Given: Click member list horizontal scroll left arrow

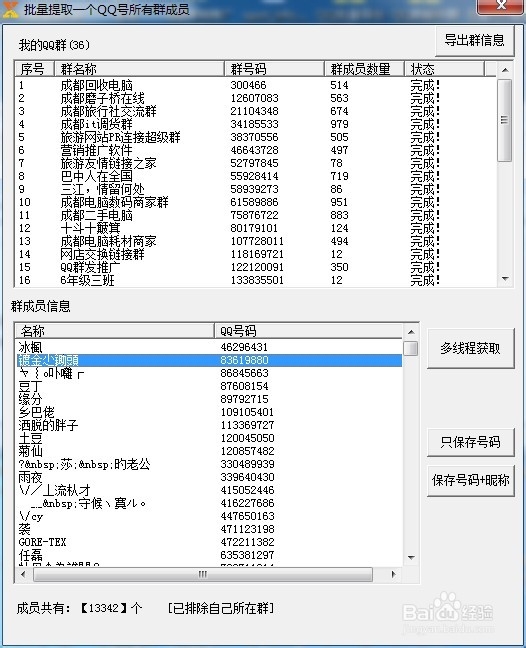Looking at the screenshot, I should click(x=23, y=574).
